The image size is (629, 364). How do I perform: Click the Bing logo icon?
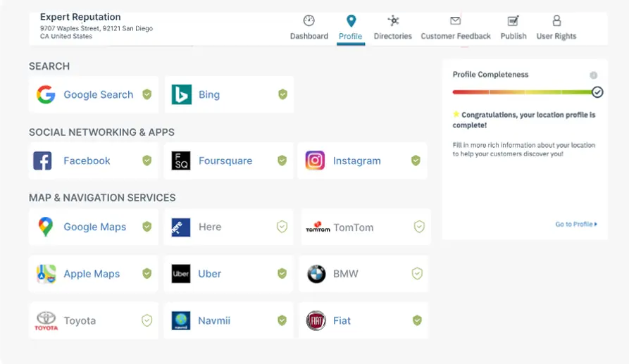coord(181,95)
